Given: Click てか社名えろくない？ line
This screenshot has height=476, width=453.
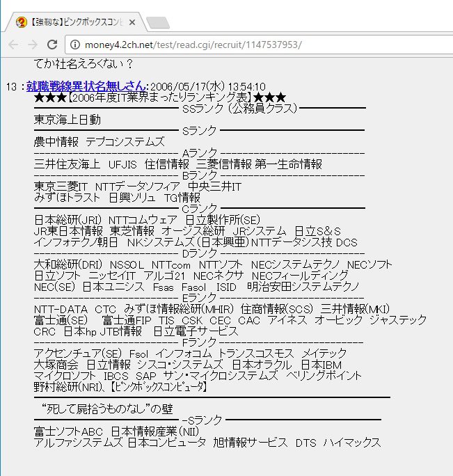Looking at the screenshot, I should pyautogui.click(x=84, y=64).
